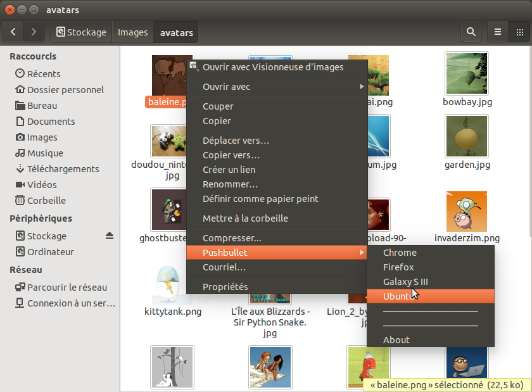The image size is (532, 392).
Task: Click the Documents sidebar icon
Action: pyautogui.click(x=20, y=121)
